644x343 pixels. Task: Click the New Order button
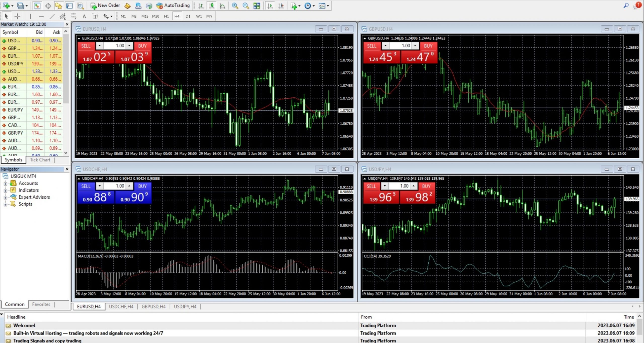pyautogui.click(x=105, y=6)
